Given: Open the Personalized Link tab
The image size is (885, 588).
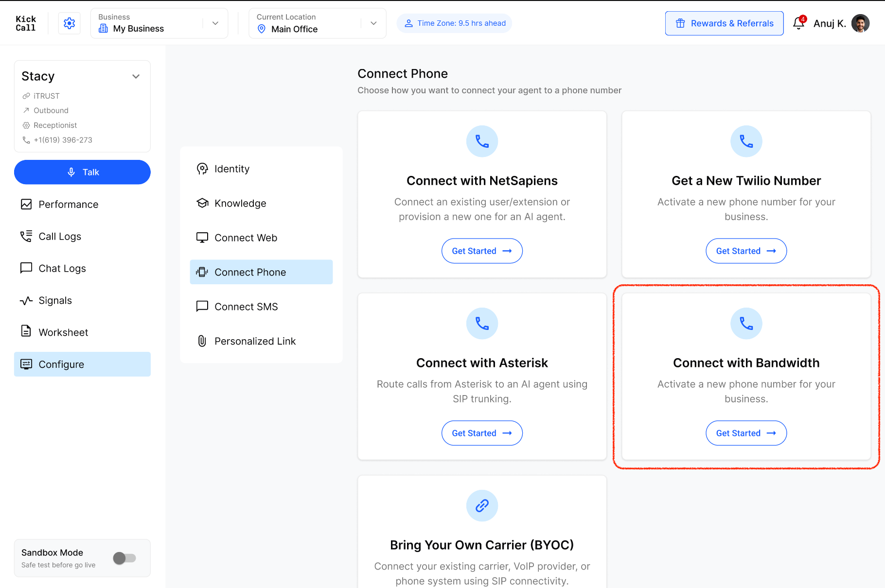Looking at the screenshot, I should (x=261, y=341).
